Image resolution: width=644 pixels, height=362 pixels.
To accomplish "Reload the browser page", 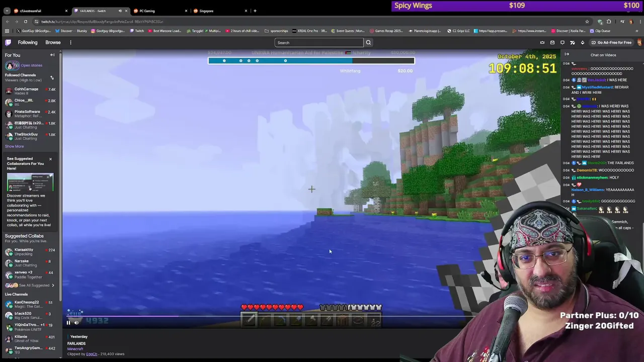I will [x=26, y=22].
